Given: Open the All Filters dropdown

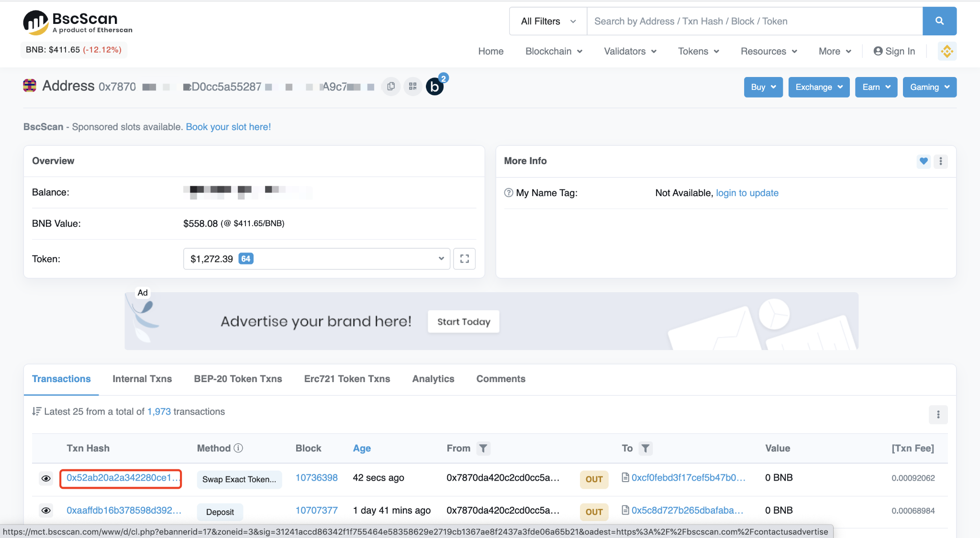Looking at the screenshot, I should 548,21.
